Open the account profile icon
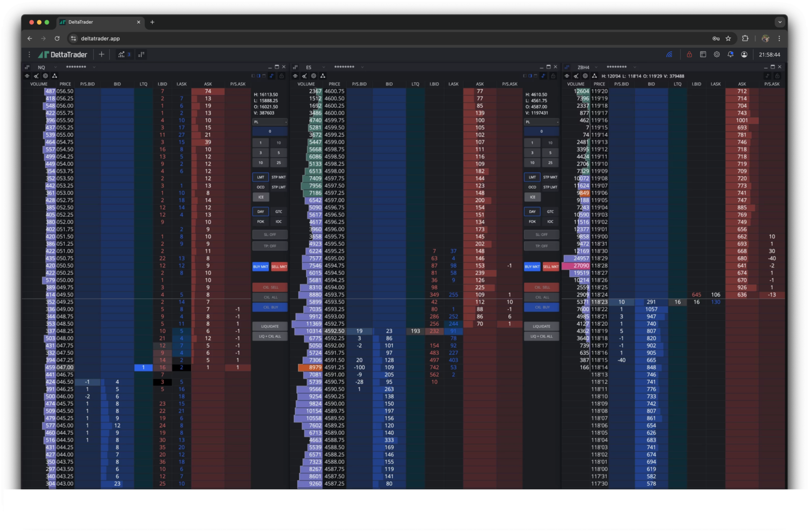 pos(744,55)
